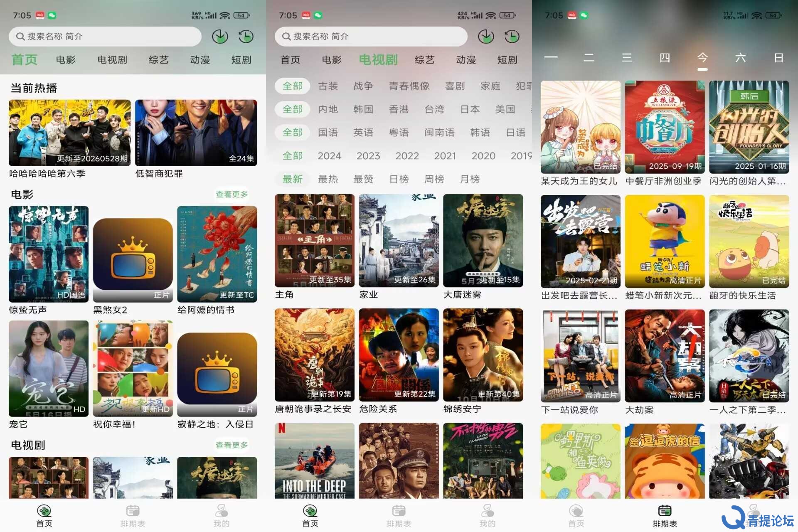This screenshot has height=532, width=798.
Task: Open history clock icon in left screen
Action: coord(246,37)
